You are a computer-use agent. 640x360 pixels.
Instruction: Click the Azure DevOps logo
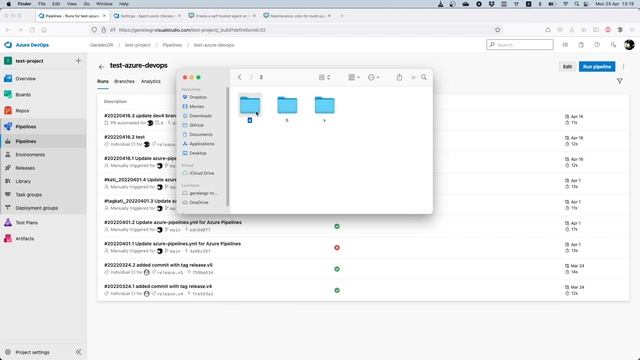click(x=8, y=45)
